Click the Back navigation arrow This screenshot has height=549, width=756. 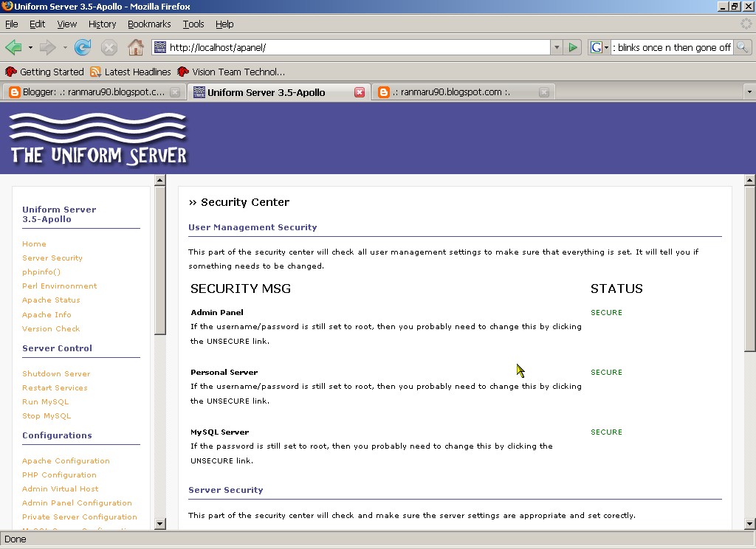tap(13, 47)
